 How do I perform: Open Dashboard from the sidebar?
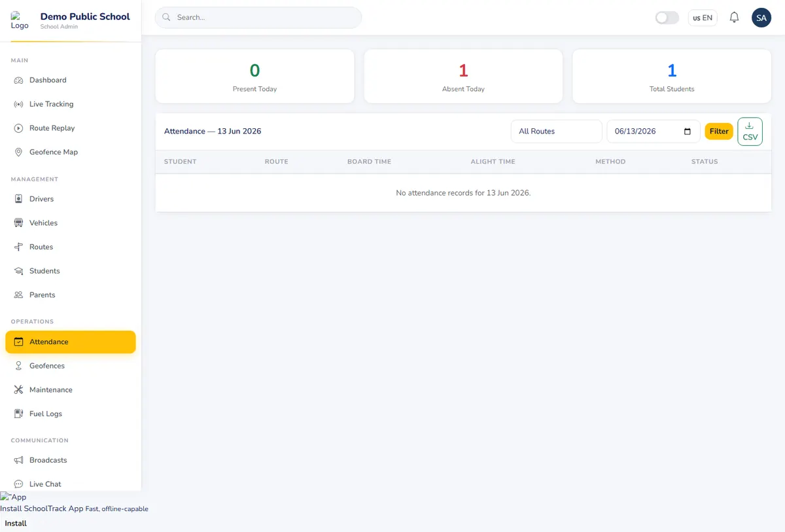click(71, 80)
